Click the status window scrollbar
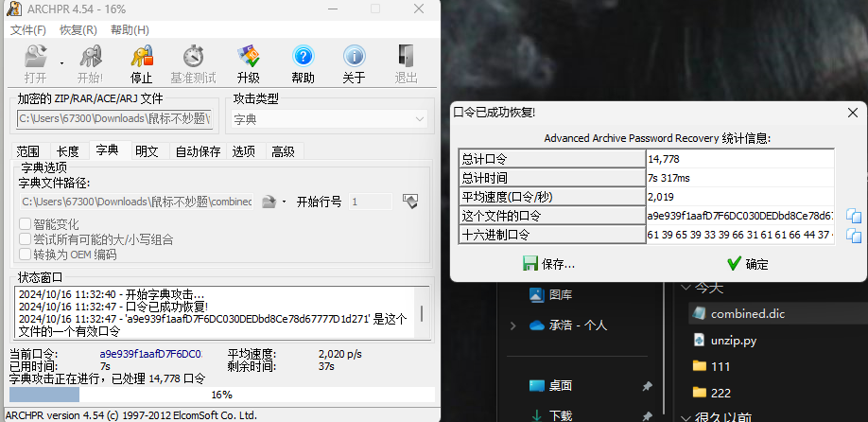 [422, 313]
